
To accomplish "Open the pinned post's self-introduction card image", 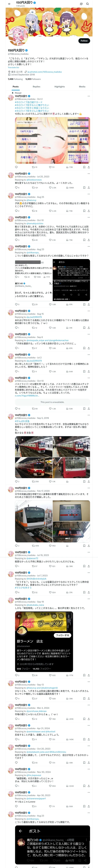I will point(52,140).
